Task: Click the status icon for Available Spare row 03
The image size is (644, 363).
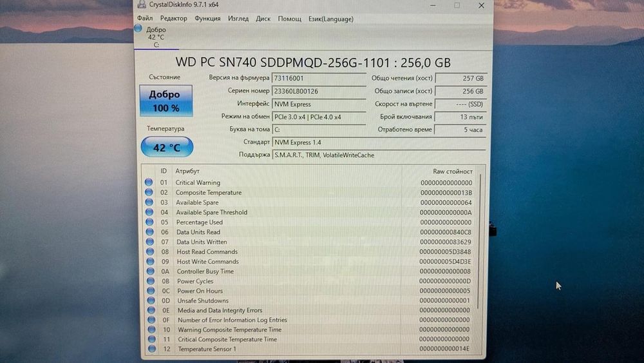Action: (149, 202)
